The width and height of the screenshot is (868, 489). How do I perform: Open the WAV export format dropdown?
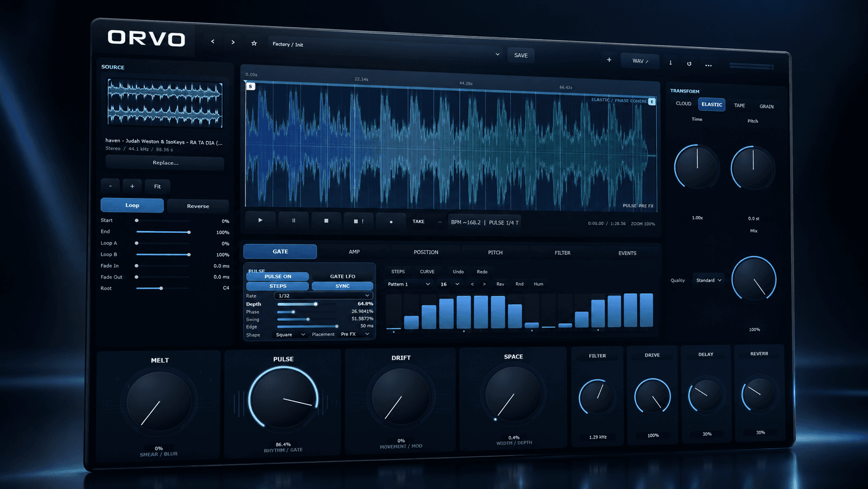[640, 61]
